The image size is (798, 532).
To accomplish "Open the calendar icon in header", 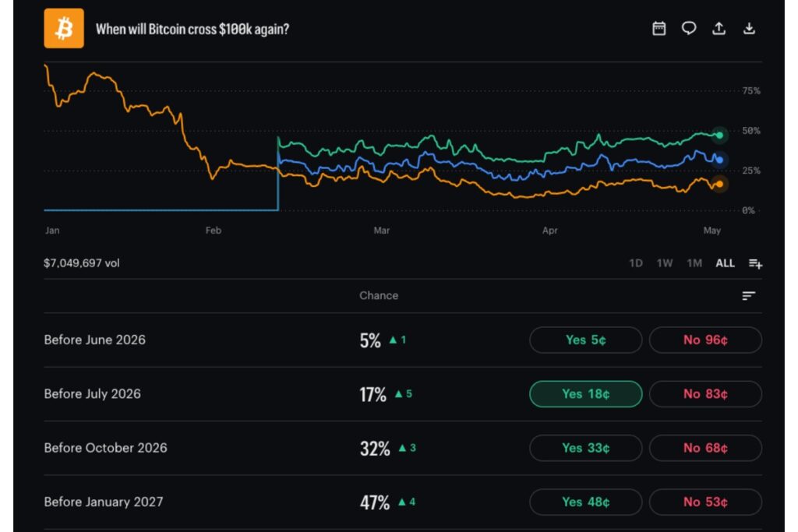I will tap(659, 29).
